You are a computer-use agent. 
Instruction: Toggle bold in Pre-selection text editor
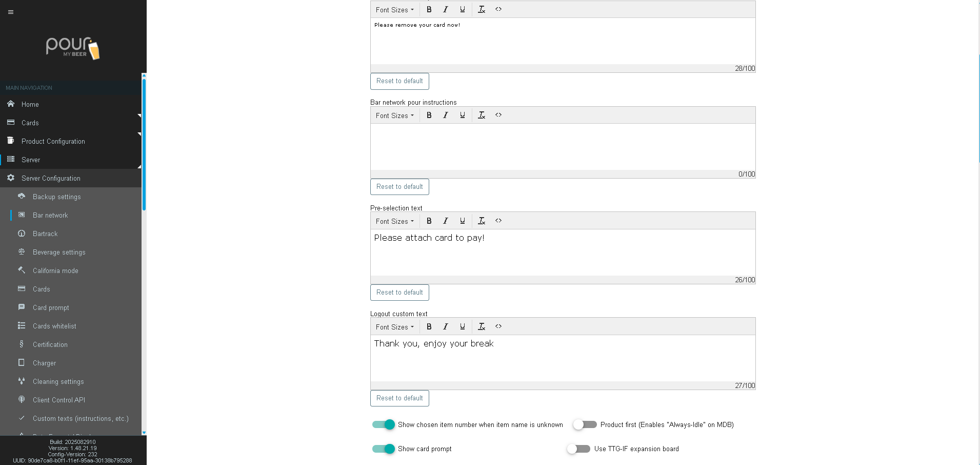coord(429,221)
